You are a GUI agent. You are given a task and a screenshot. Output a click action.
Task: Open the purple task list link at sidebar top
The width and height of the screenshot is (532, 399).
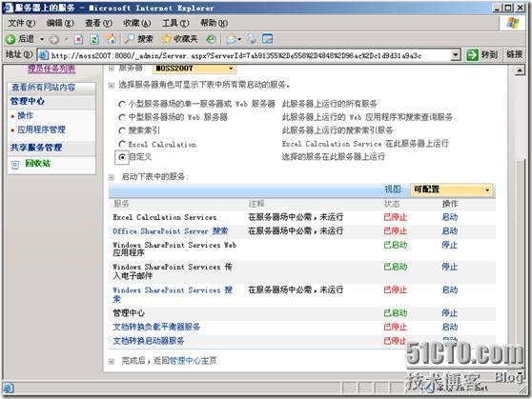click(x=51, y=70)
